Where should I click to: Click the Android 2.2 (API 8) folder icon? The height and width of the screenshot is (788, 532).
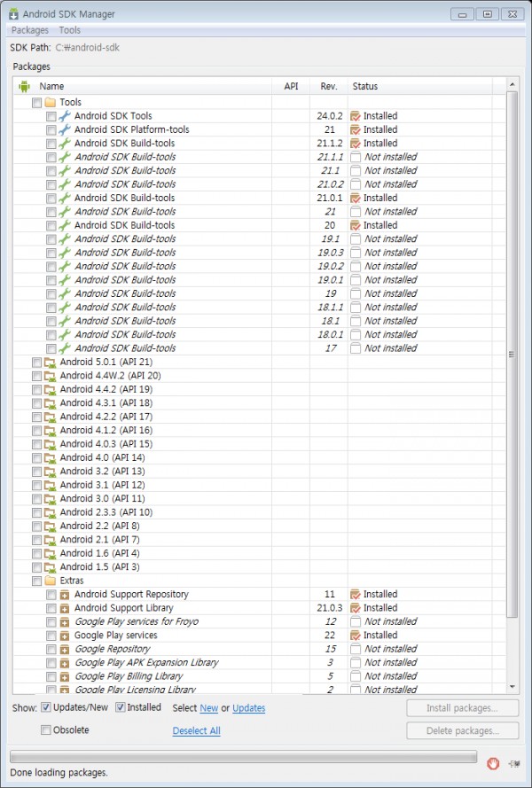(x=50, y=527)
